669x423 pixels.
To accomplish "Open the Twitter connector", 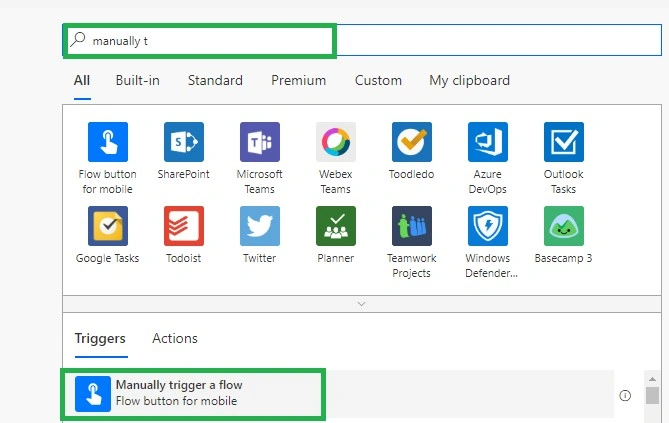I will [260, 226].
